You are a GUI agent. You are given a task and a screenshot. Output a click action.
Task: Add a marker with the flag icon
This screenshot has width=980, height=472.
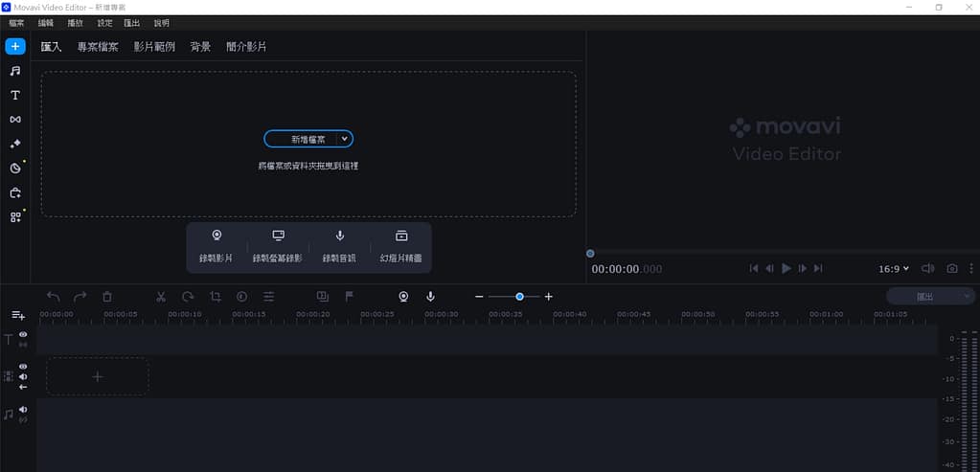(x=350, y=297)
